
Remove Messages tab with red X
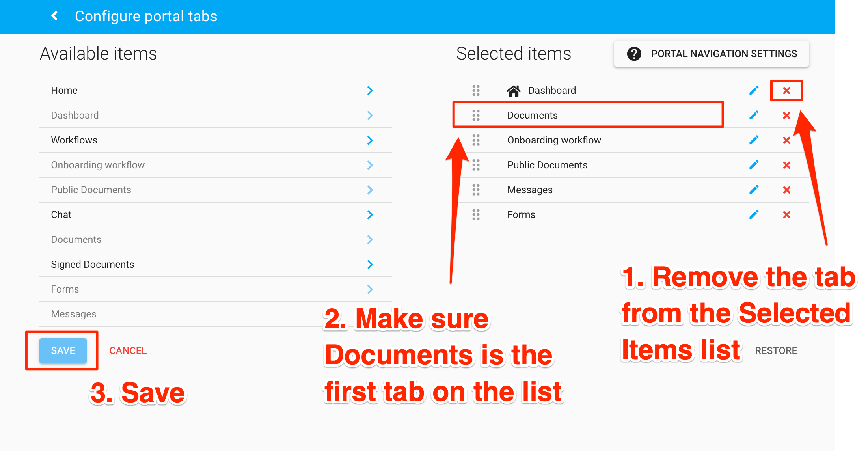coord(786,190)
